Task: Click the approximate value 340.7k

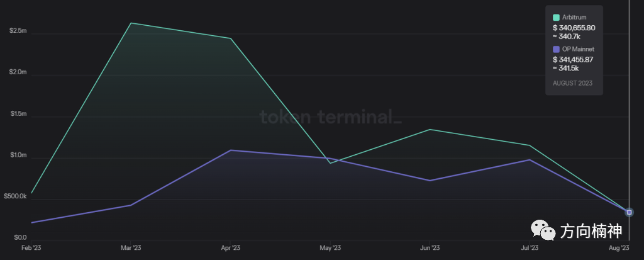Action: pos(567,37)
